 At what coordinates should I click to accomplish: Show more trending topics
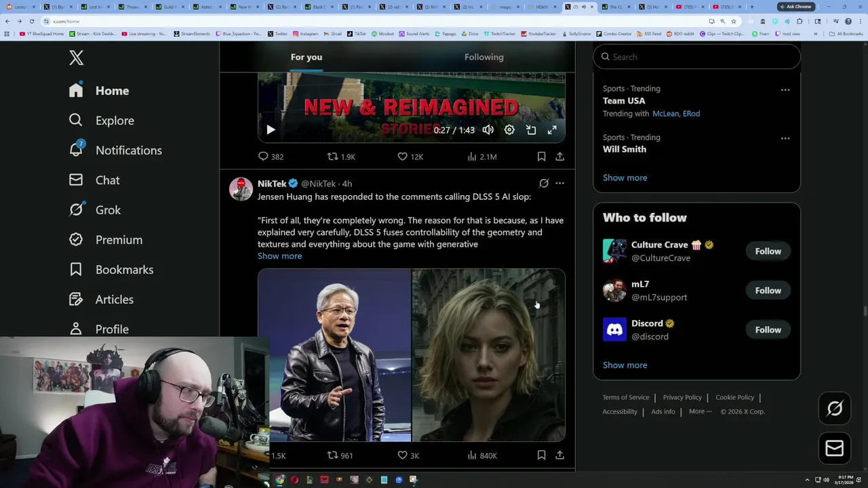[x=625, y=178]
